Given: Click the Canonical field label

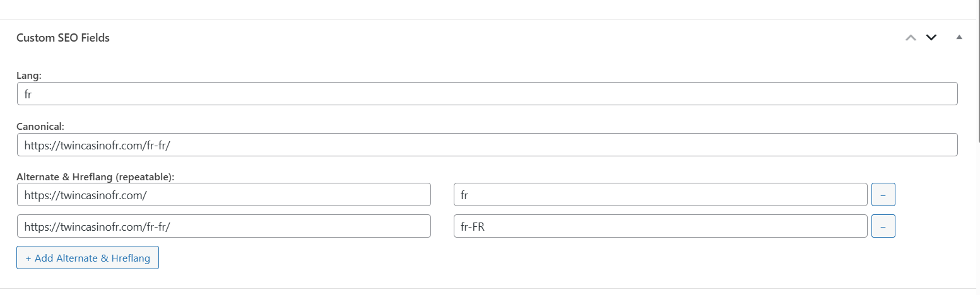Looking at the screenshot, I should click(40, 126).
